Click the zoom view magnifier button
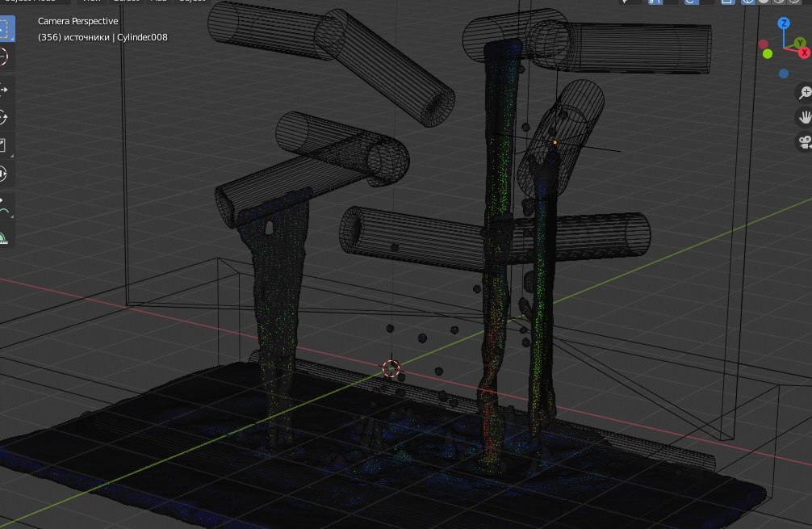Screen dimensions: 812x529 point(804,93)
